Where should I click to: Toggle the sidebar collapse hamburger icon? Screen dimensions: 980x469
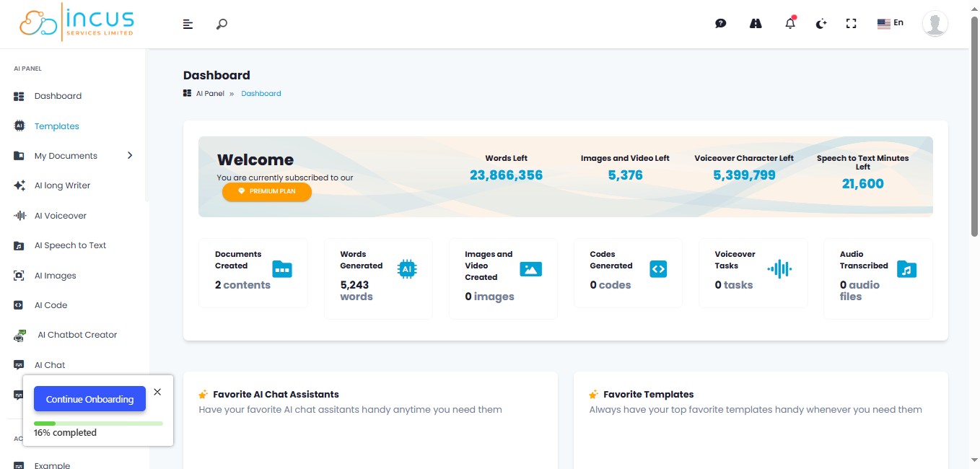click(x=188, y=24)
